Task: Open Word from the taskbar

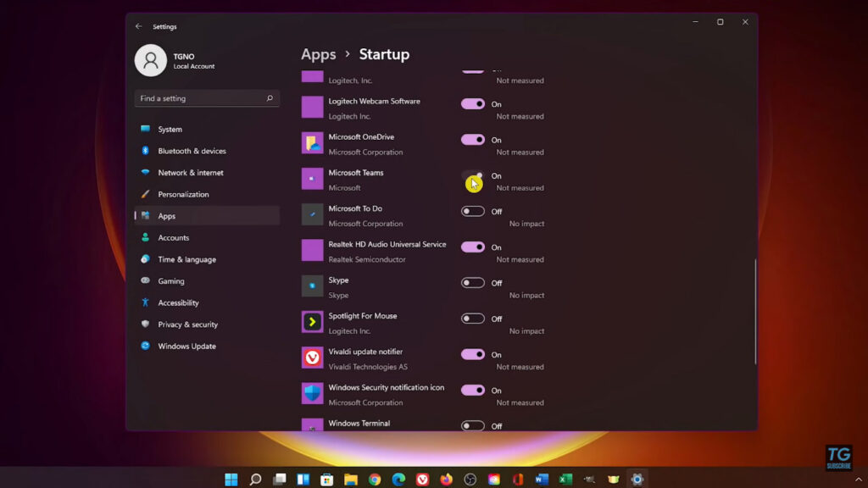Action: click(542, 480)
